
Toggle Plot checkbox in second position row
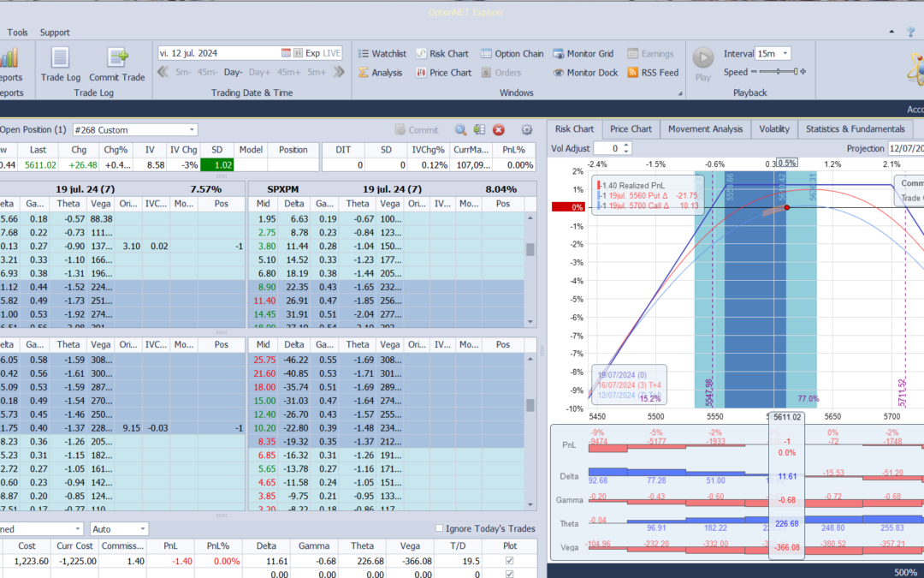click(510, 575)
